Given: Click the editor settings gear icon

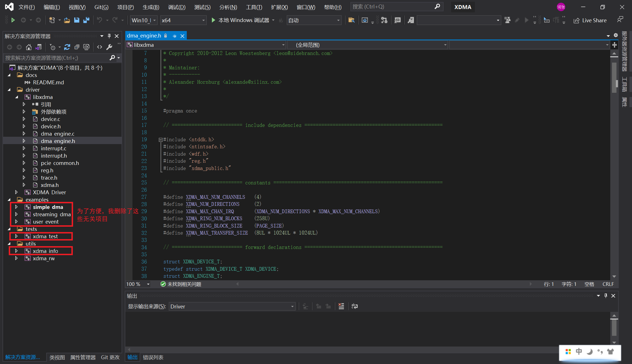Looking at the screenshot, I should click(x=616, y=35).
